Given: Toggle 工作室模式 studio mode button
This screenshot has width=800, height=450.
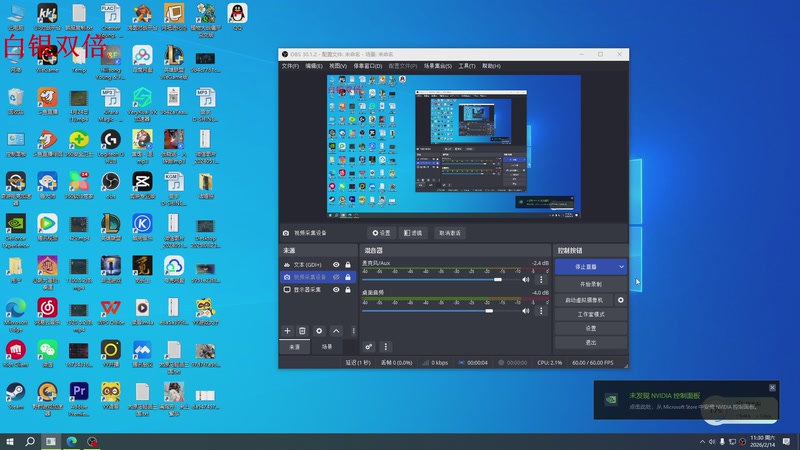Looking at the screenshot, I should pyautogui.click(x=591, y=314).
